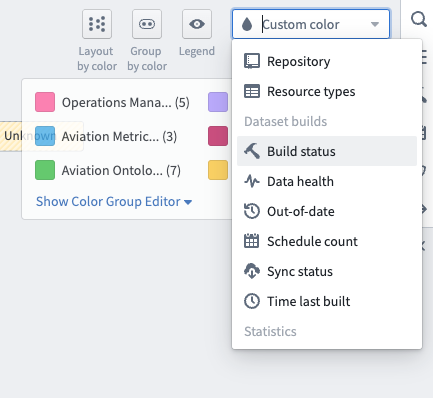Click the Layout by color label
Viewport: 433px width, 398px height.
tap(97, 59)
